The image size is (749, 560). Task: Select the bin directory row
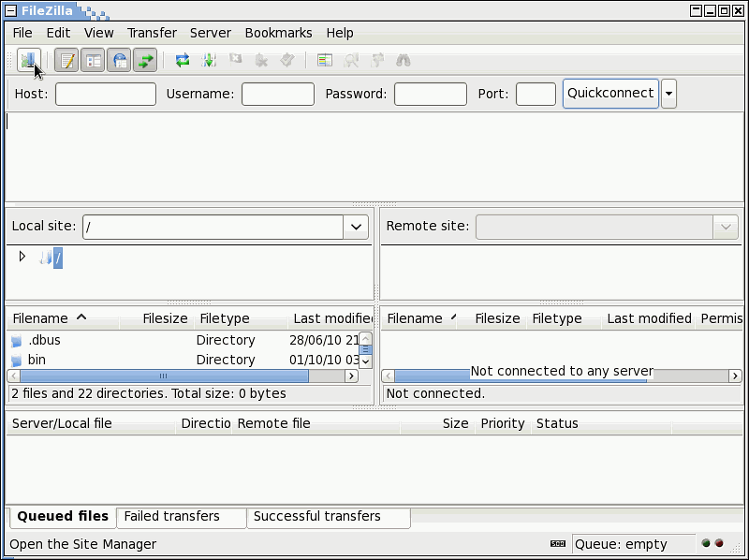point(183,361)
